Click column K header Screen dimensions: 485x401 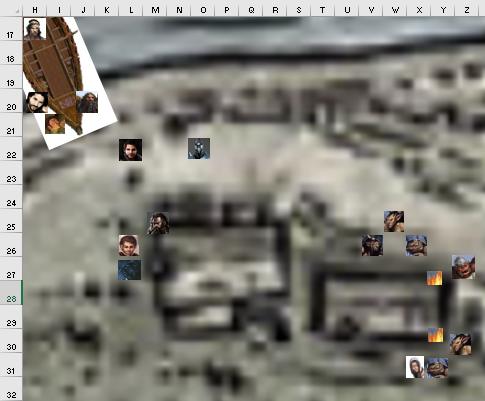click(x=107, y=10)
